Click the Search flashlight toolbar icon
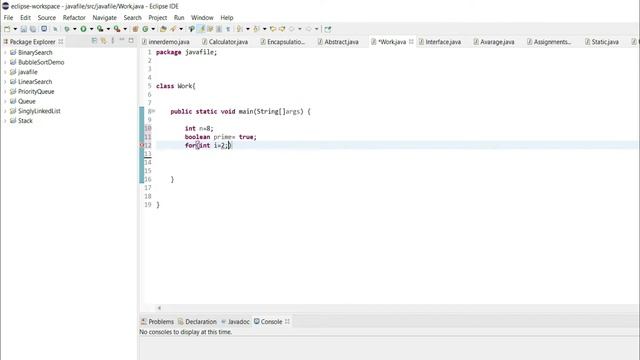The image size is (640, 360). [x=173, y=29]
